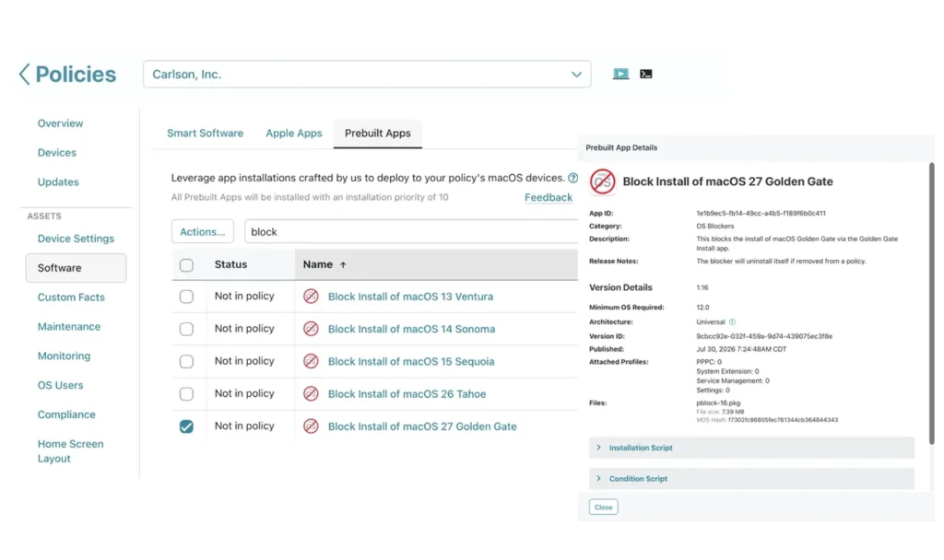Click large OS blocker icon in details panel

pyautogui.click(x=603, y=181)
